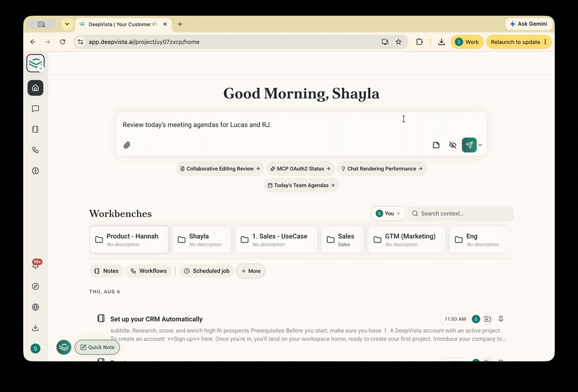Viewport: 578px width, 392px height.
Task: Open the globe icon in sidebar
Action: pyautogui.click(x=35, y=307)
